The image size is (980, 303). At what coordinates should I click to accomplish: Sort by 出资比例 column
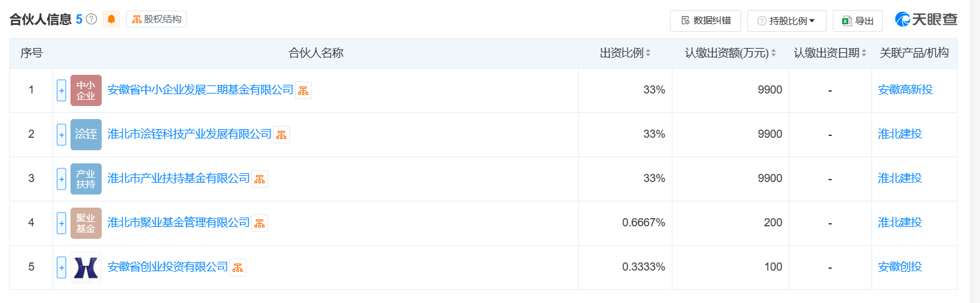click(x=625, y=53)
